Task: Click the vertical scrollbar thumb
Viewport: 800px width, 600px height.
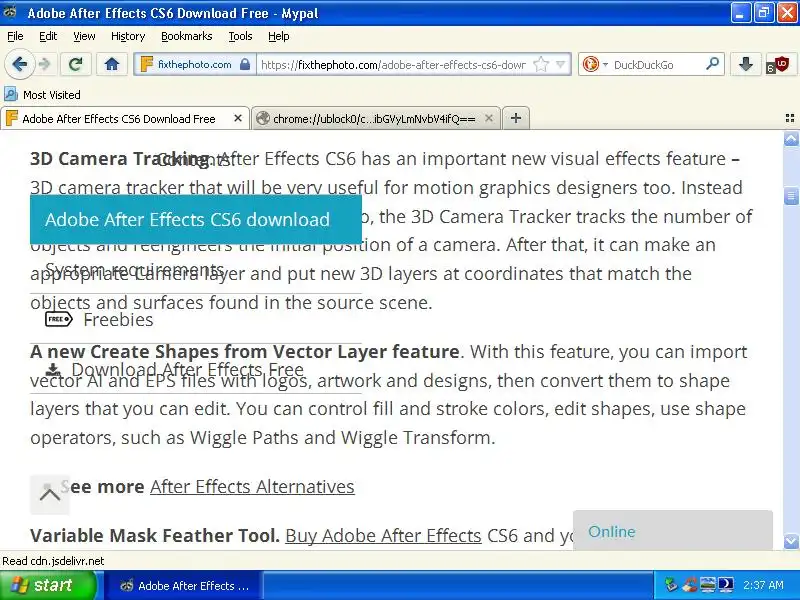Action: click(791, 196)
